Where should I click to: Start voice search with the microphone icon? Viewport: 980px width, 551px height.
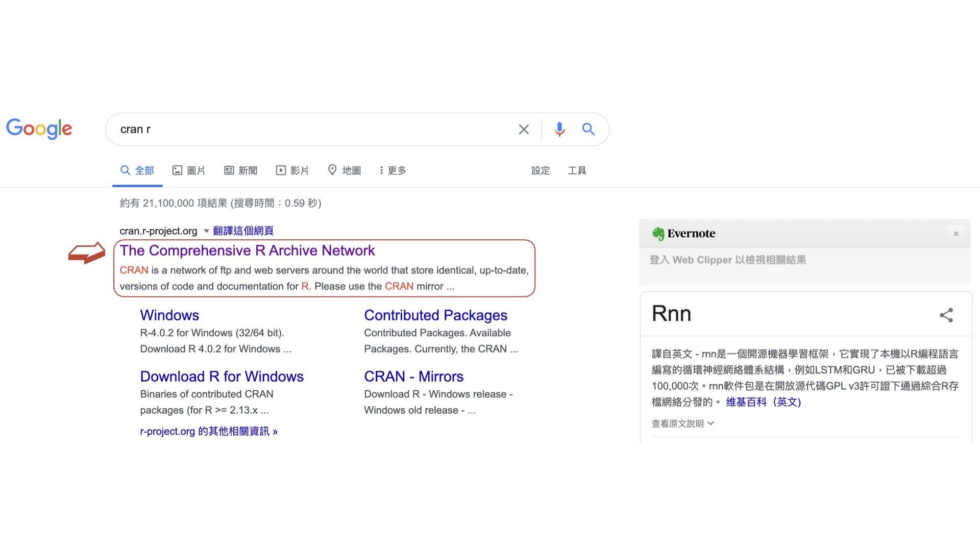[x=559, y=130]
